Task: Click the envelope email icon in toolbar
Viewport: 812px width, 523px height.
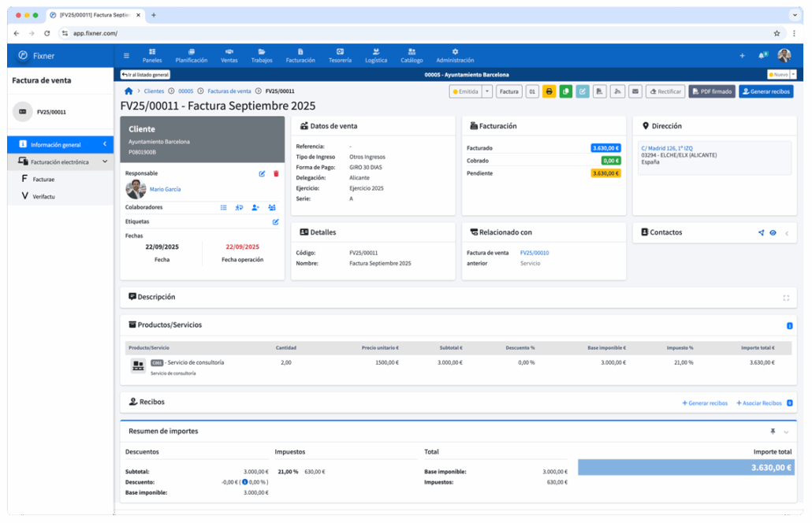Action: click(635, 91)
